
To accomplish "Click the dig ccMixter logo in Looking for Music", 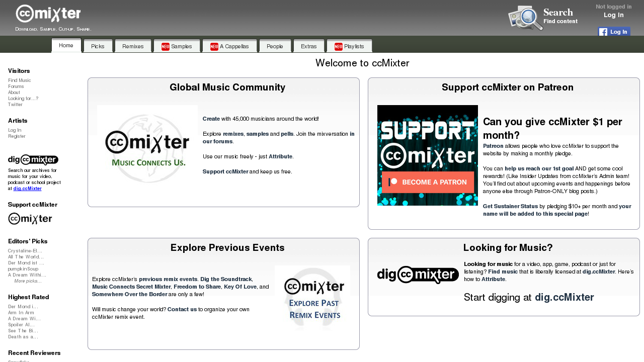I will click(418, 275).
